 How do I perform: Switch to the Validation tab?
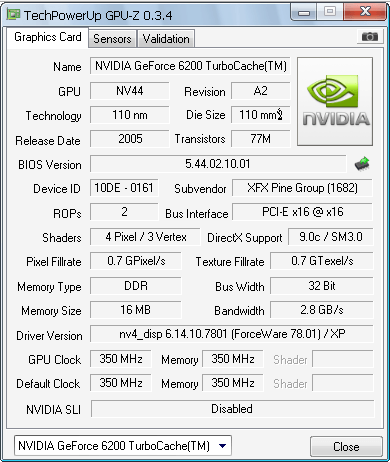pyautogui.click(x=166, y=39)
